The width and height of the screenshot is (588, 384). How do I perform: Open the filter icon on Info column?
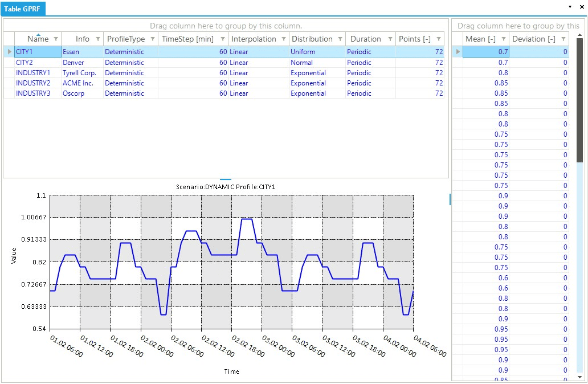pyautogui.click(x=98, y=39)
